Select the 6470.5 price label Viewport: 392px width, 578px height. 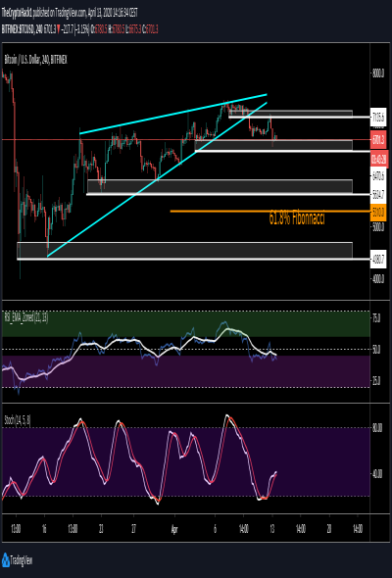click(378, 176)
